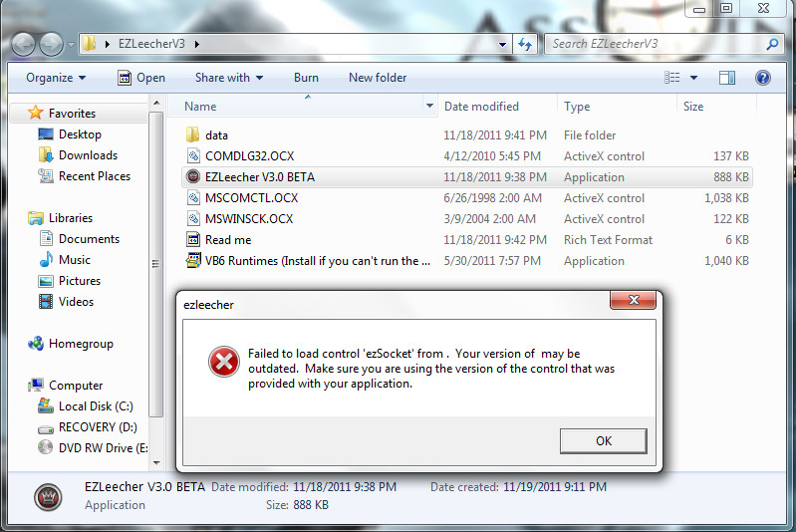Image resolution: width=796 pixels, height=532 pixels.
Task: Select Downloads in Favorites
Action: click(x=88, y=154)
